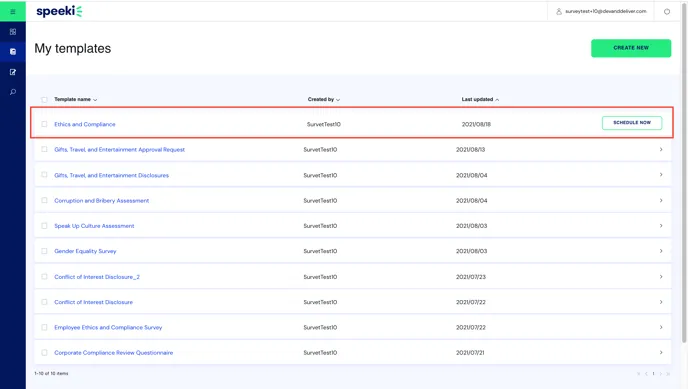Click the user profile icon in header
The height and width of the screenshot is (389, 688).
tap(559, 11)
